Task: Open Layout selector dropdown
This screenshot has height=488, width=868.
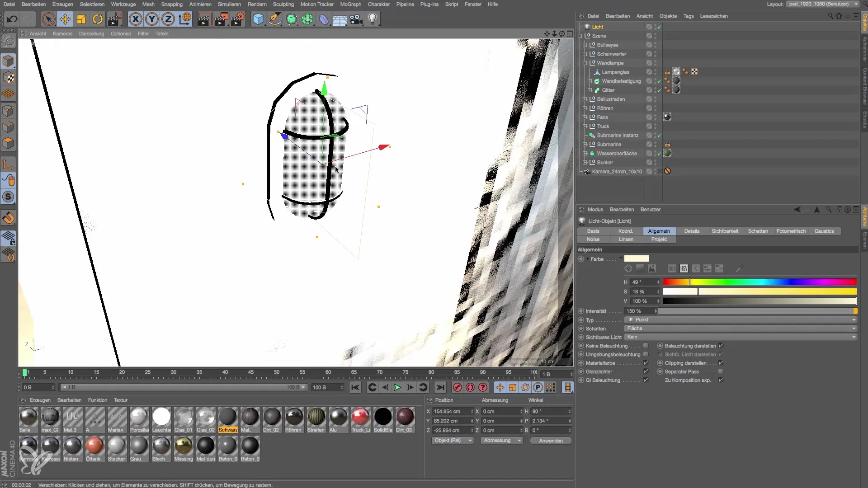Action: tap(823, 4)
